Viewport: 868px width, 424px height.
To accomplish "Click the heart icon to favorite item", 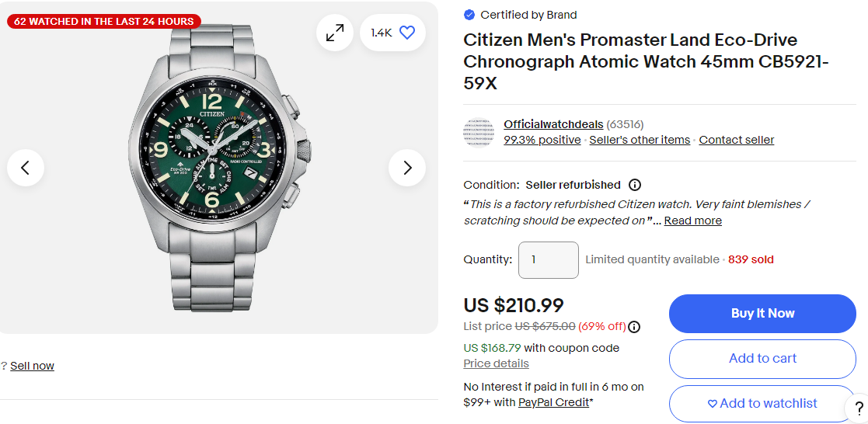I will coord(406,33).
